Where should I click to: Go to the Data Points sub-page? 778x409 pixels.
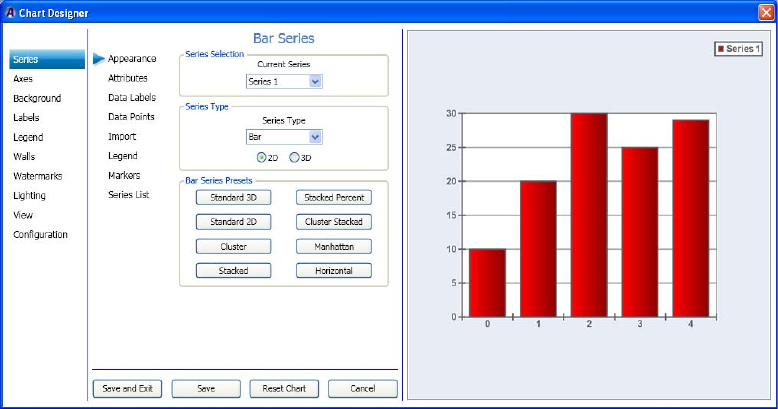click(131, 117)
